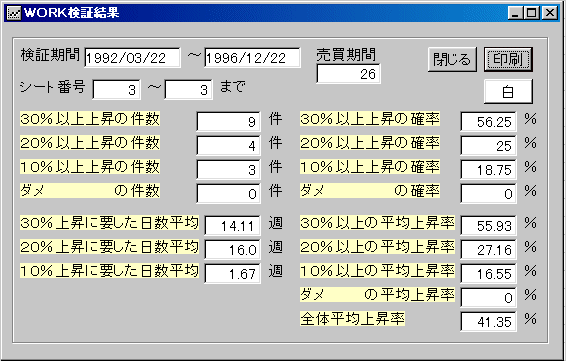Screen dimensions: 566x361
Task: Click the 白 button
Action: tap(508, 92)
